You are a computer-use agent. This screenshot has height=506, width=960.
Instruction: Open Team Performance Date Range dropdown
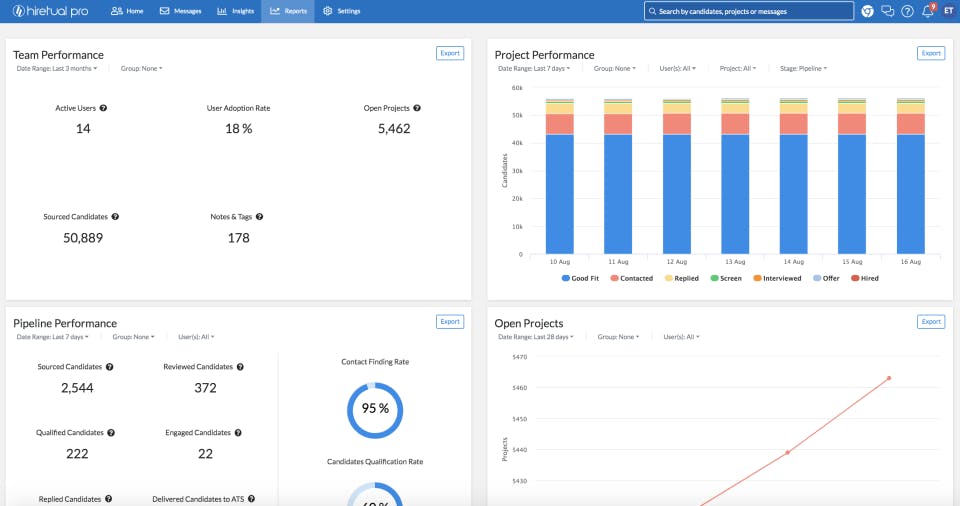(x=57, y=69)
